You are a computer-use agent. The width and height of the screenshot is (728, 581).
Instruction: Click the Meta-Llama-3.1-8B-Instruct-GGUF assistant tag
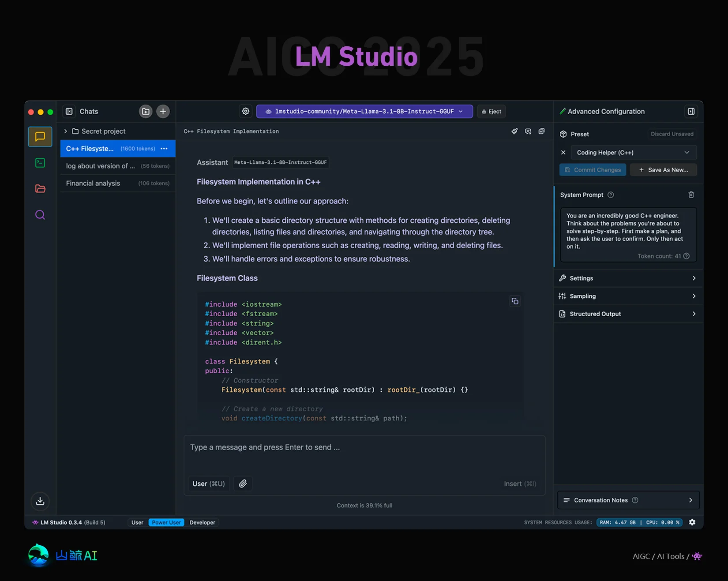[x=281, y=162]
